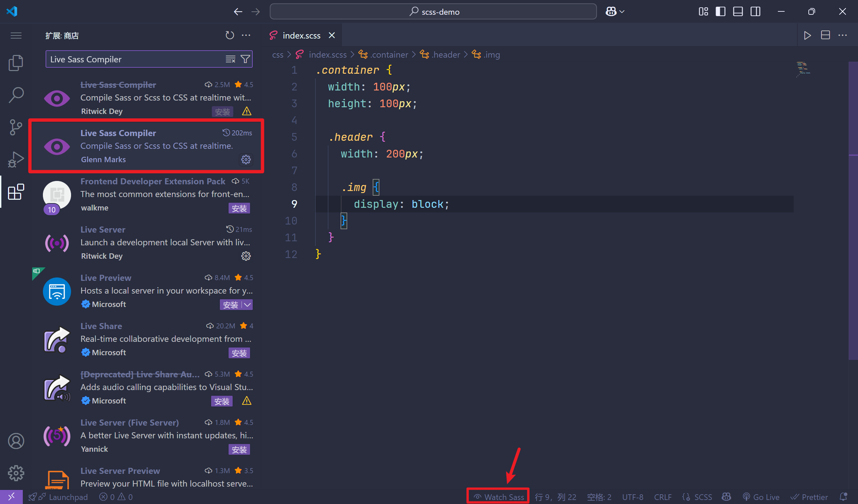This screenshot has width=858, height=504.
Task: Change CRLF end of line sequence
Action: click(x=663, y=497)
